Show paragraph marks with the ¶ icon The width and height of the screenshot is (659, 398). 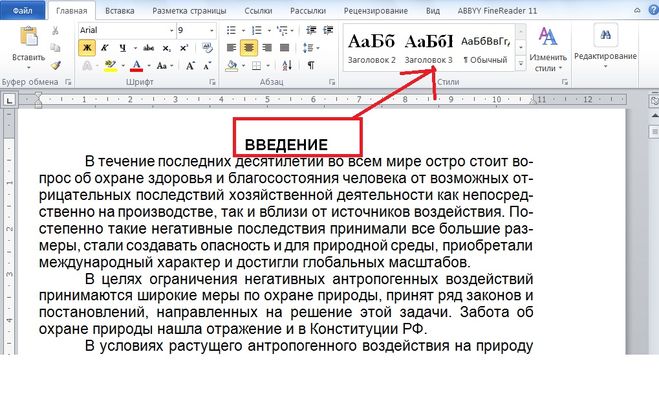click(311, 65)
